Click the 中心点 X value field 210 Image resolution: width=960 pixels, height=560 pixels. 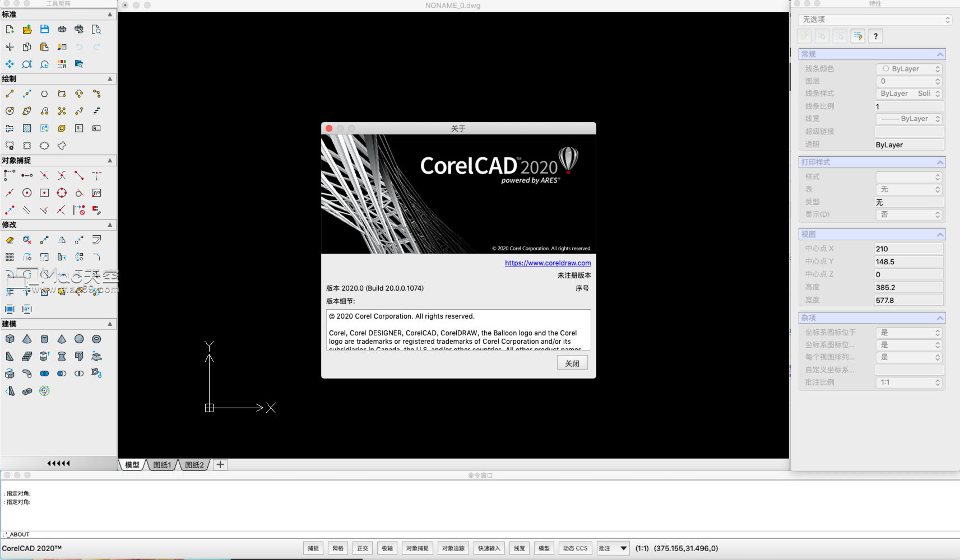click(x=909, y=249)
